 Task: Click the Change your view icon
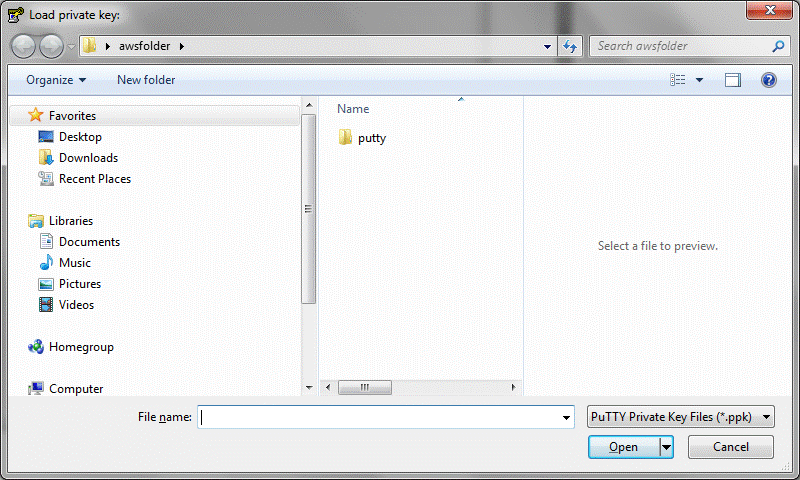pos(678,80)
